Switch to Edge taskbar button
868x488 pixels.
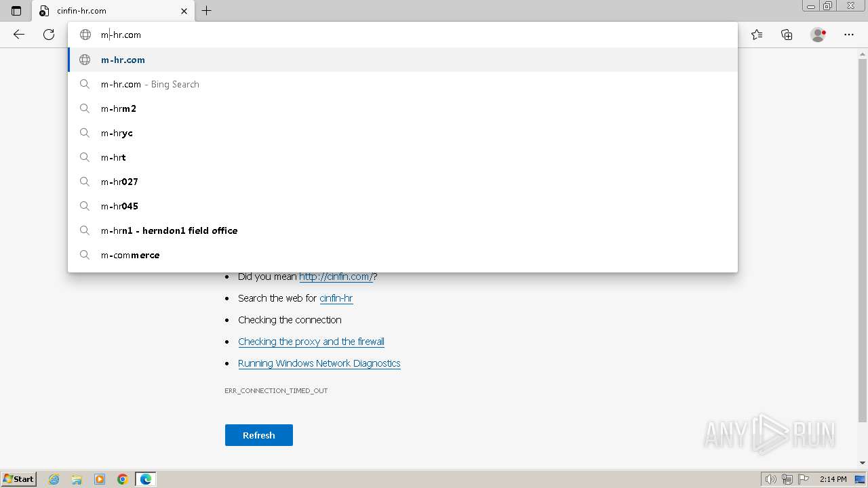point(146,479)
